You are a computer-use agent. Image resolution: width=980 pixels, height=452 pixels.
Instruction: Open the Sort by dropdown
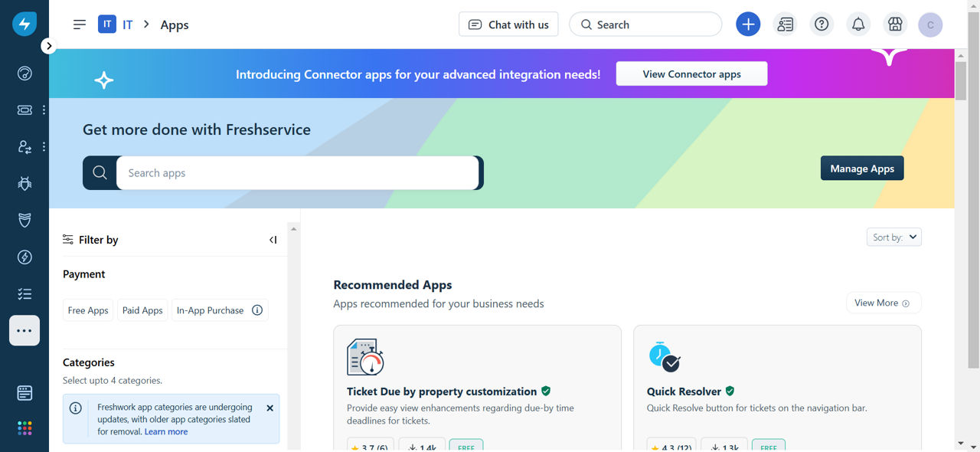click(893, 237)
